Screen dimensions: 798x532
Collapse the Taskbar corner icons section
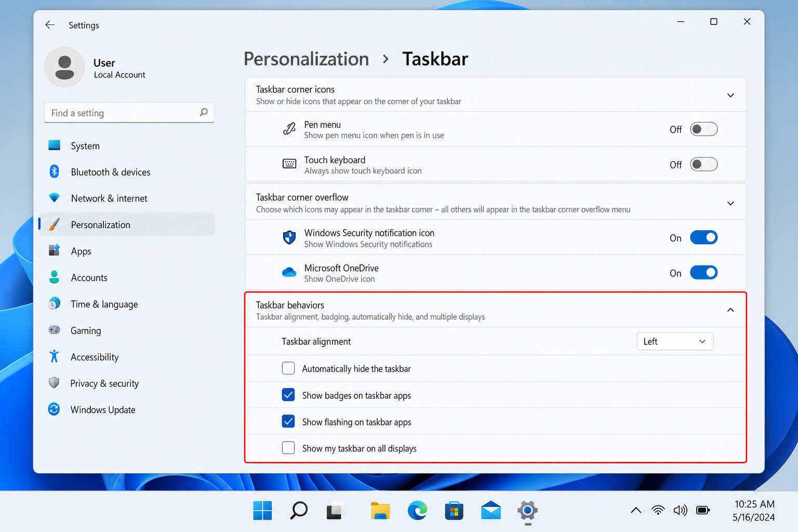pyautogui.click(x=730, y=95)
